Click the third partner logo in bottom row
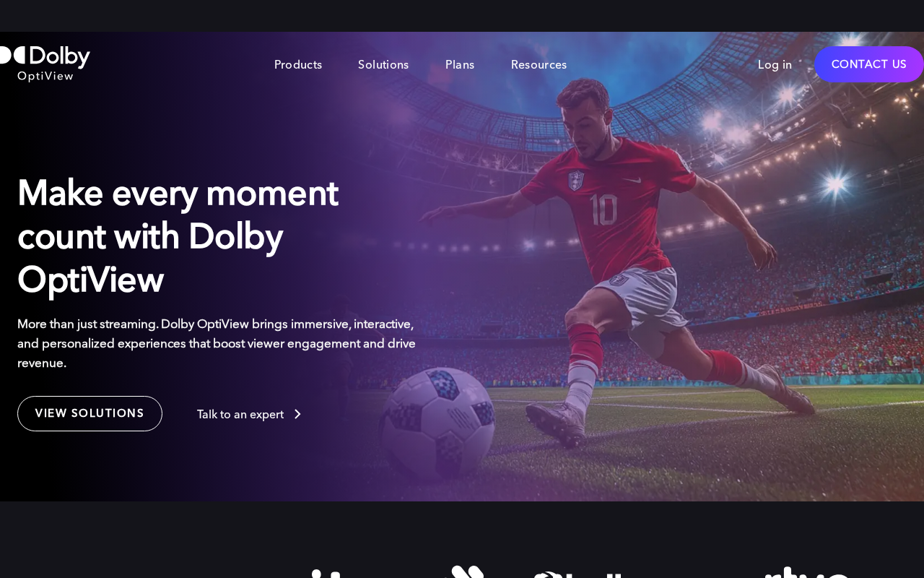 [x=579, y=574]
